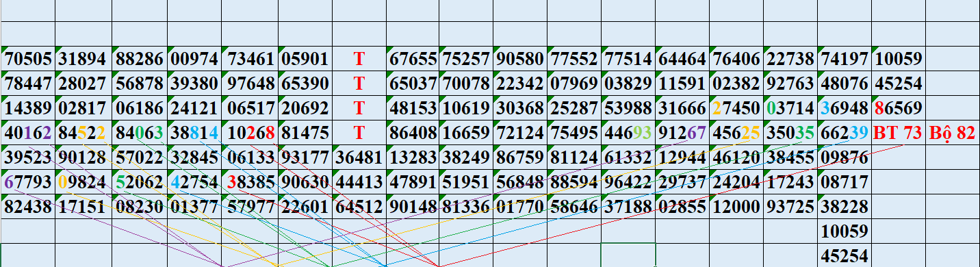The width and height of the screenshot is (980, 267).
Task: Click the cell with 20692
Action: tap(305, 108)
